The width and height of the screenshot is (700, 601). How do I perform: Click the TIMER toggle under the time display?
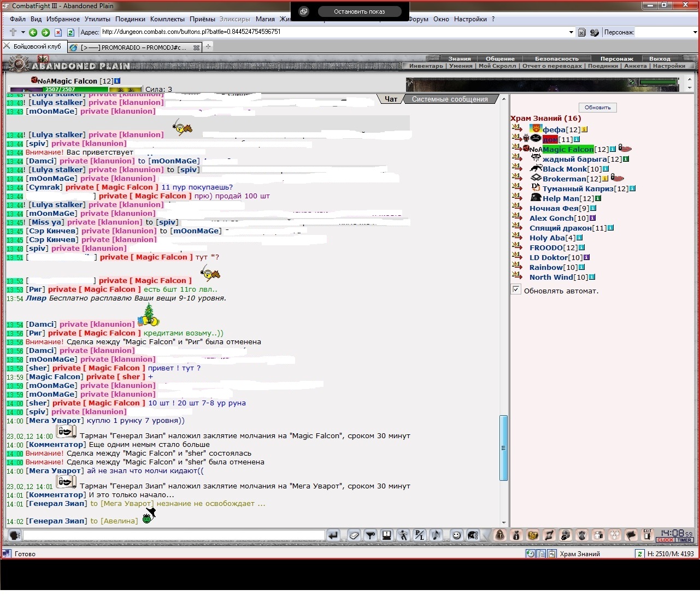[684, 540]
